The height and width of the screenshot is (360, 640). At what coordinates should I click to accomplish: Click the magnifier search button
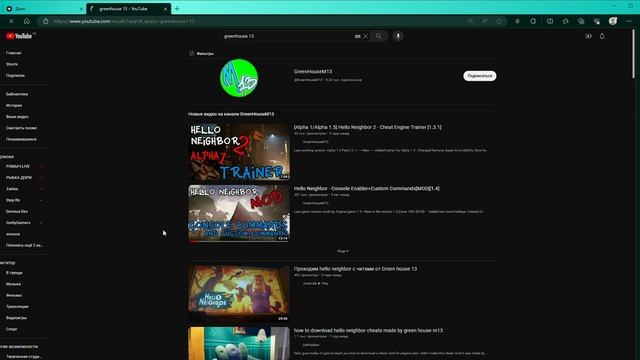coord(378,36)
